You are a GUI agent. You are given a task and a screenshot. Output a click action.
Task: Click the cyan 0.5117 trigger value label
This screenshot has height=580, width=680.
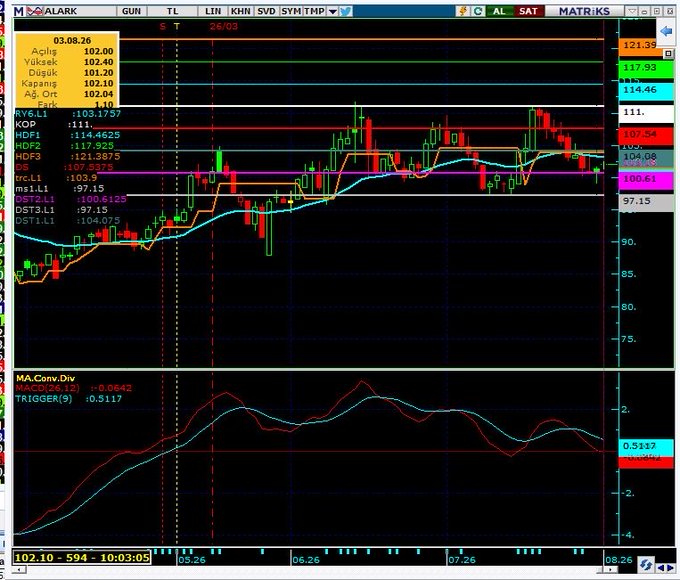[646, 446]
